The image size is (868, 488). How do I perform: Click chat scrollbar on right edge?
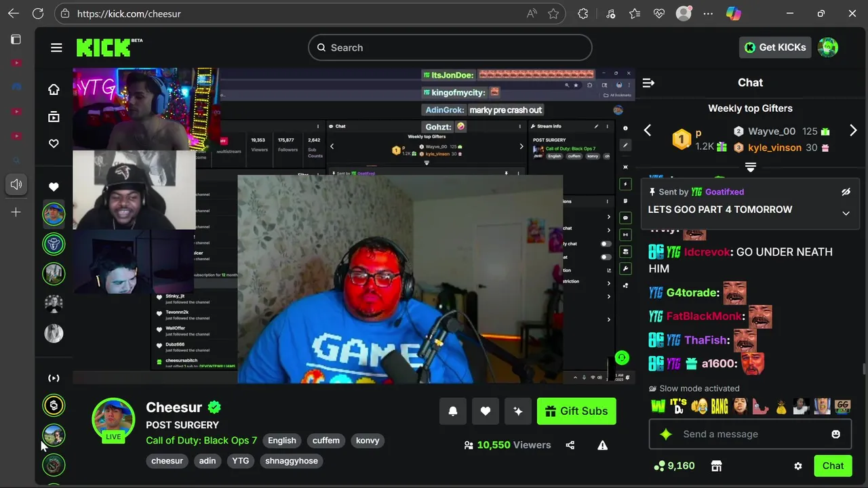pos(864,369)
